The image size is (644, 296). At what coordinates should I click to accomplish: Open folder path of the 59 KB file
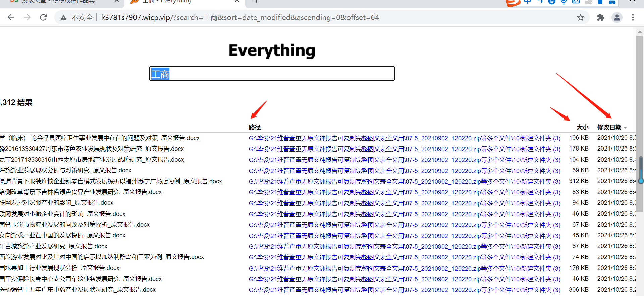pyautogui.click(x=405, y=171)
